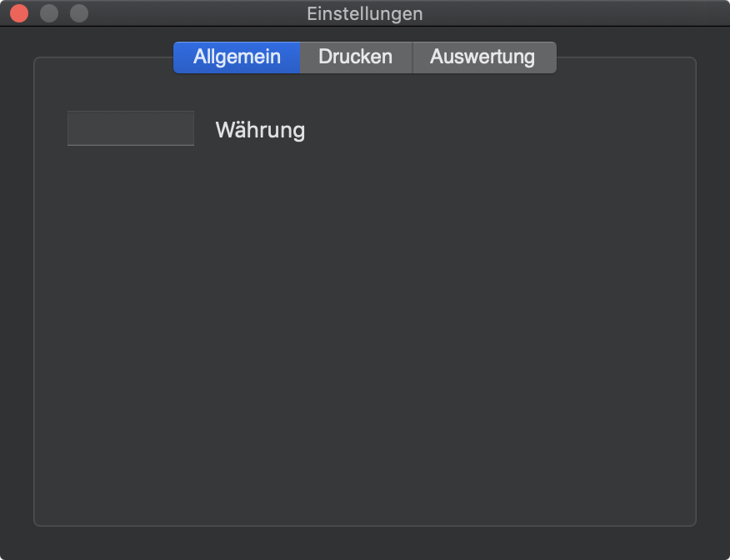Click empty area of the settings panel
The image size is (730, 560).
tap(365, 326)
